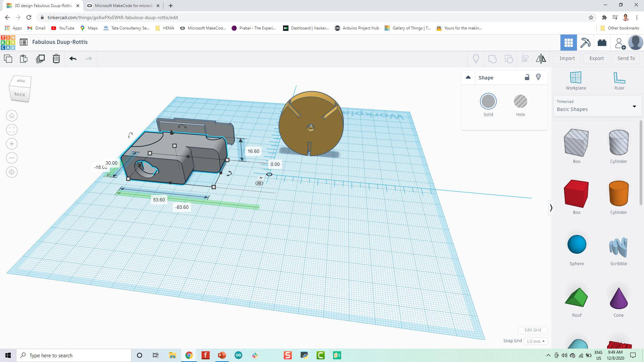
Task: Click the view cube BACK face
Action: click(19, 94)
